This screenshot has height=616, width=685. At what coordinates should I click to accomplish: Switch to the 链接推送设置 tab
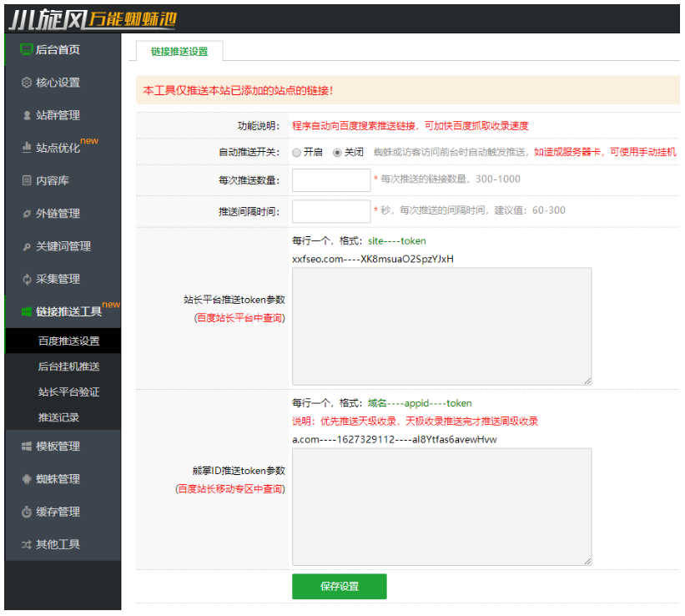(x=179, y=52)
